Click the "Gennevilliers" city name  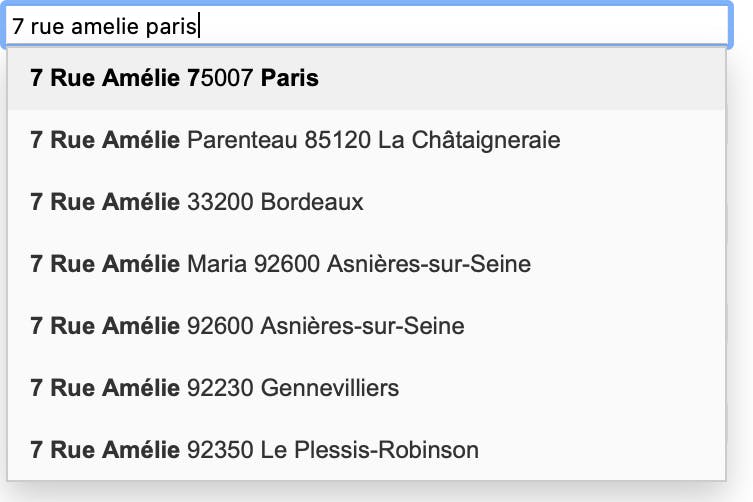[330, 388]
